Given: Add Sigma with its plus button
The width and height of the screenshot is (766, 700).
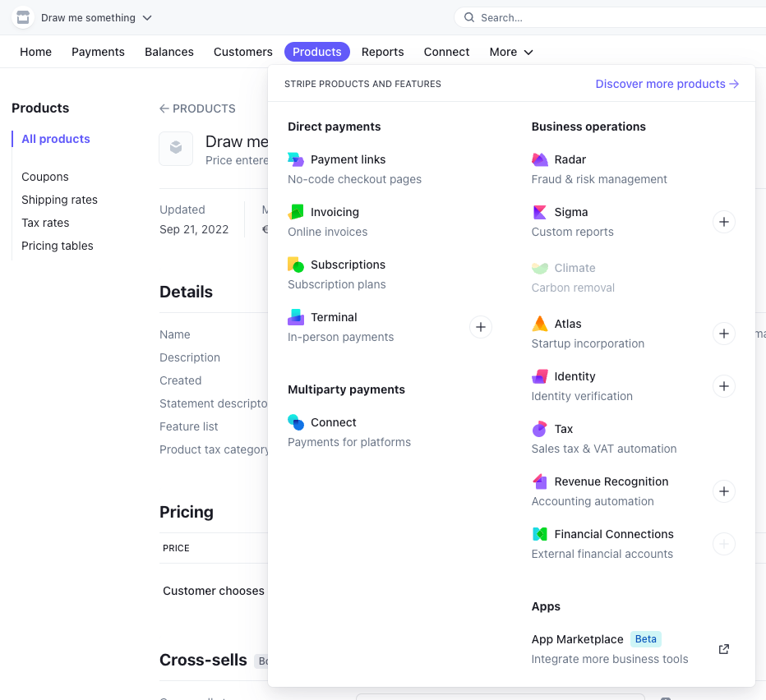Looking at the screenshot, I should tap(724, 222).
